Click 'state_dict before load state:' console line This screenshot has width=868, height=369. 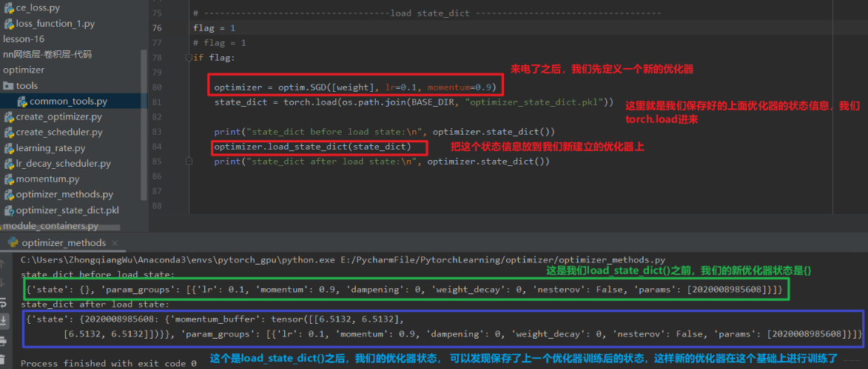coord(98,275)
